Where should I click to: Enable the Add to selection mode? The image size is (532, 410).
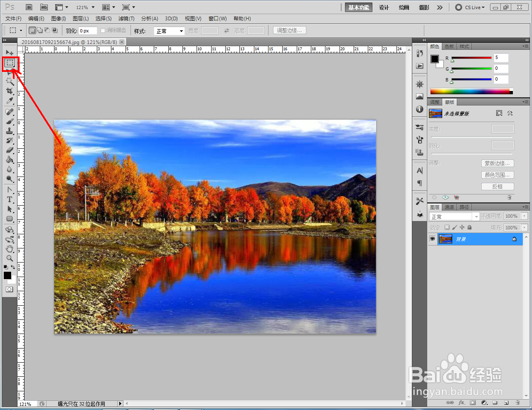coord(39,30)
